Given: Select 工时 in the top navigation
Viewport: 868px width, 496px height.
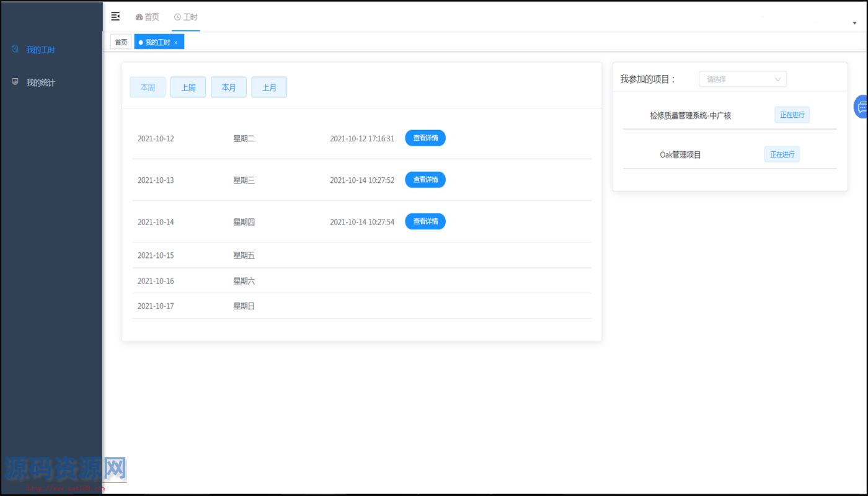Looking at the screenshot, I should pyautogui.click(x=186, y=17).
